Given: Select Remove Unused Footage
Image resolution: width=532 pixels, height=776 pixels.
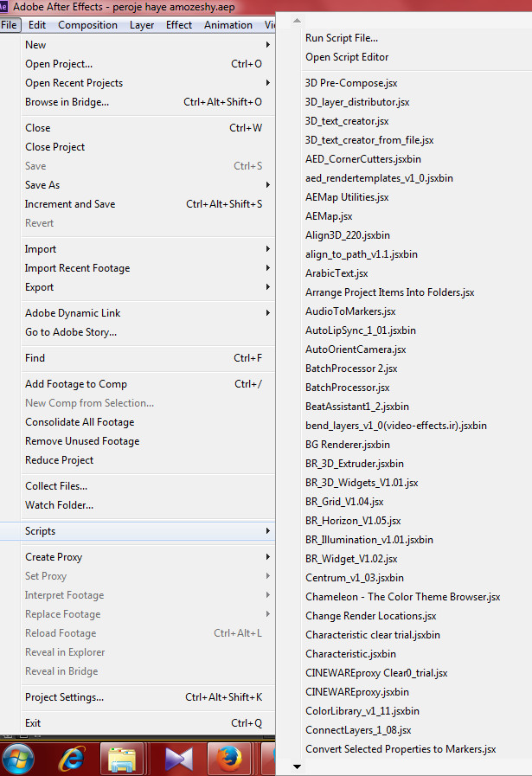Looking at the screenshot, I should [x=147, y=441].
